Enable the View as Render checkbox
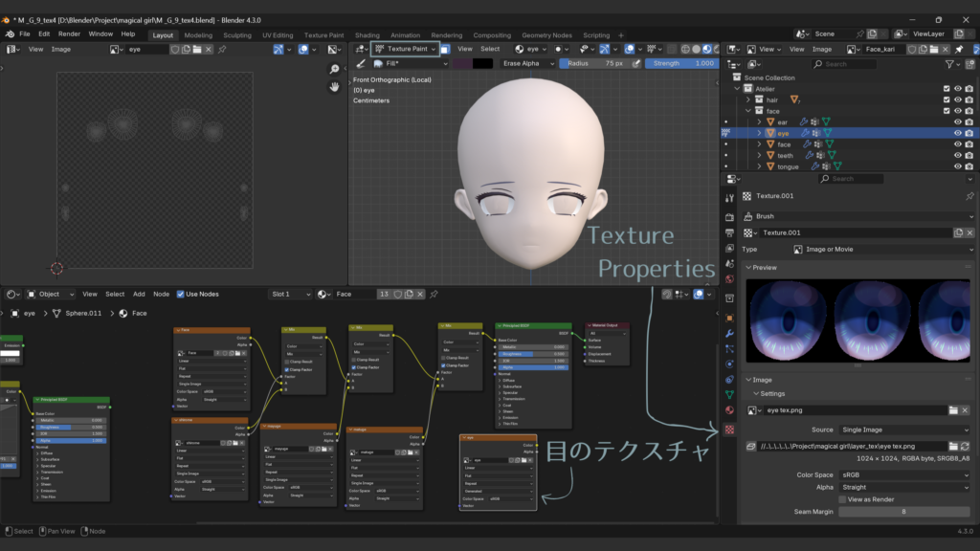Image resolution: width=980 pixels, height=551 pixels. 842,499
